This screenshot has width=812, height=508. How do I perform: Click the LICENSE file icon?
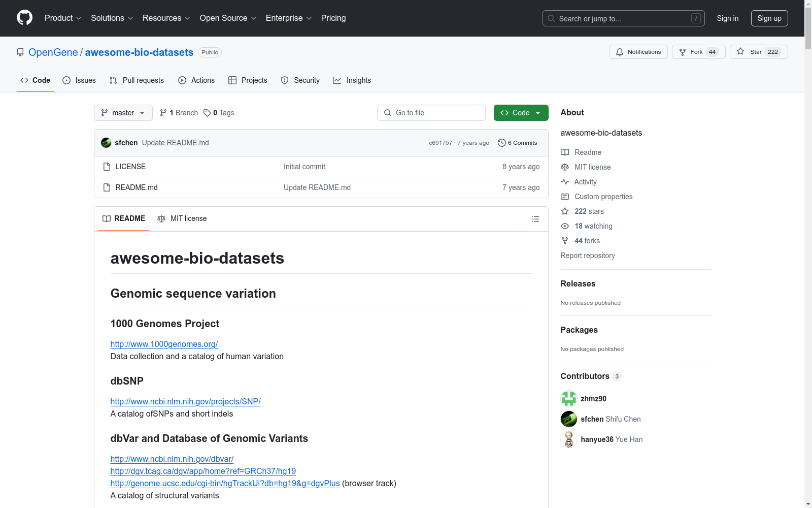tap(107, 167)
